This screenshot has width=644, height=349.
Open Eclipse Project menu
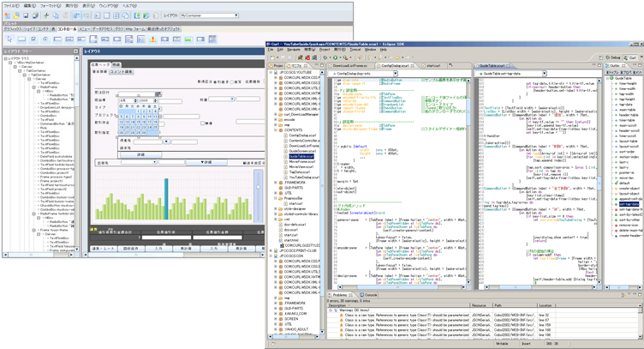(325, 50)
